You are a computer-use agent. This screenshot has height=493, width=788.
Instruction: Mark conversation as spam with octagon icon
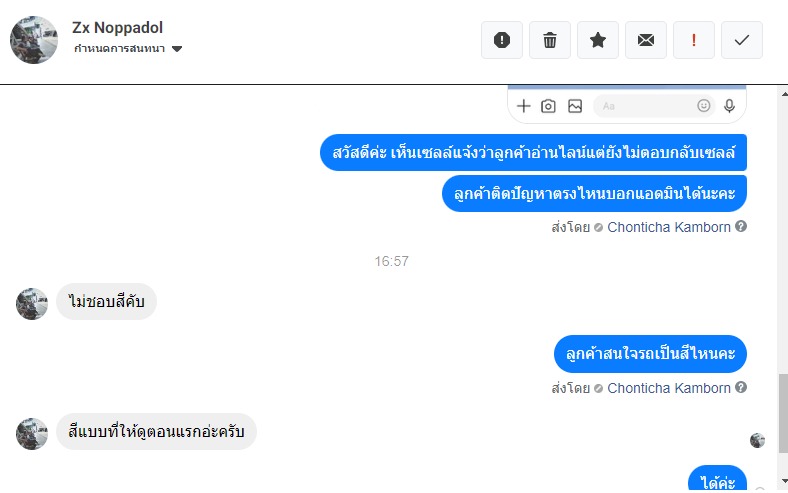(x=502, y=40)
